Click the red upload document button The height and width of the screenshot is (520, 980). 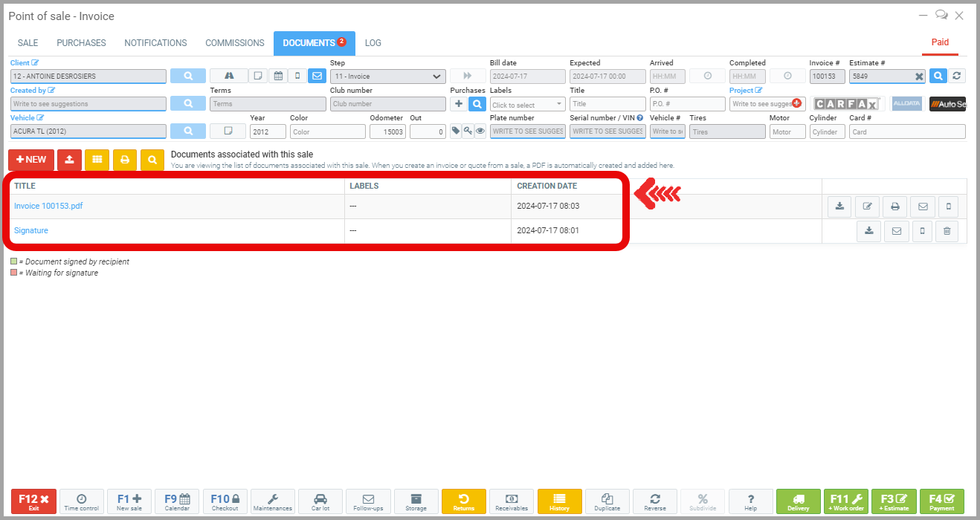[x=69, y=160]
